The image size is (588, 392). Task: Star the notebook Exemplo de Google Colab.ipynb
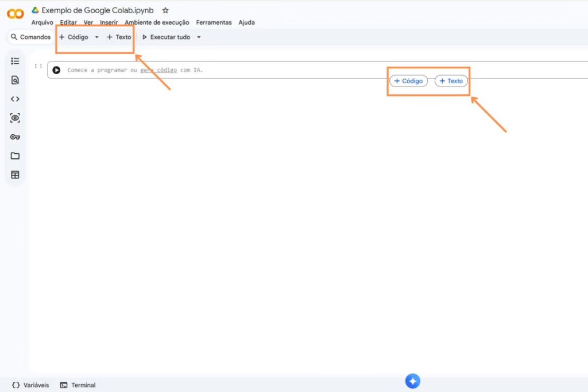click(x=165, y=10)
